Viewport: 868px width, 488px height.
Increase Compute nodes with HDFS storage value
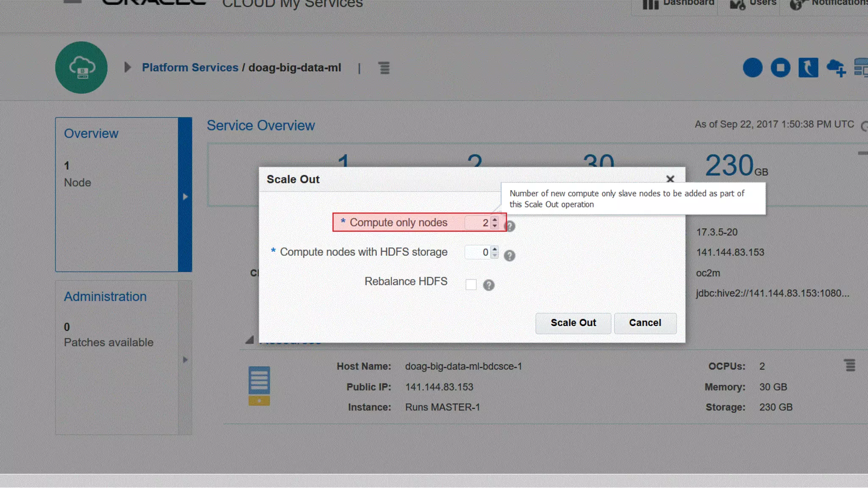(495, 249)
